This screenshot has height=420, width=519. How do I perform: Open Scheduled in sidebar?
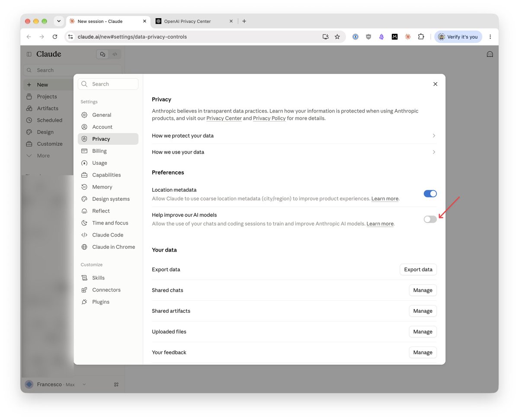pos(48,120)
